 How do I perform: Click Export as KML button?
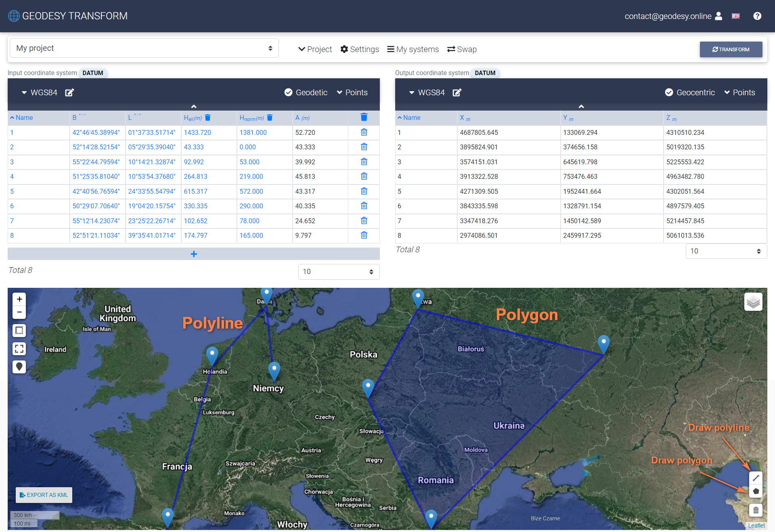tap(44, 495)
